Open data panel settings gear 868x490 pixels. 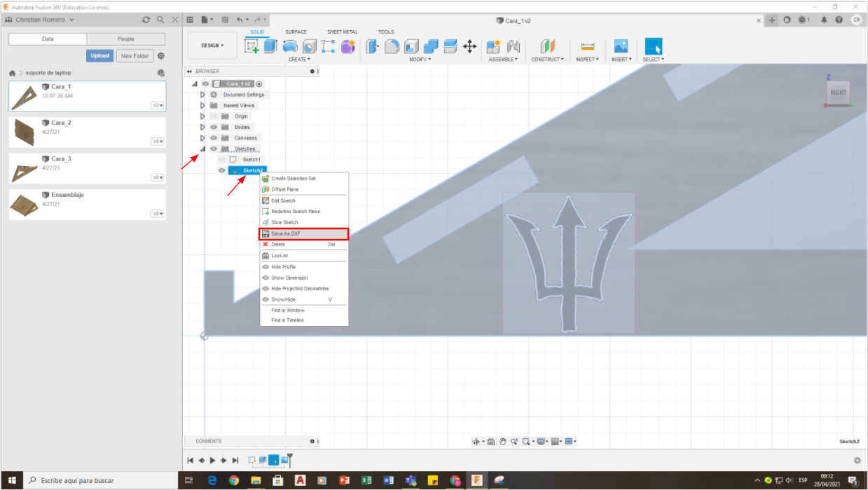[x=161, y=56]
